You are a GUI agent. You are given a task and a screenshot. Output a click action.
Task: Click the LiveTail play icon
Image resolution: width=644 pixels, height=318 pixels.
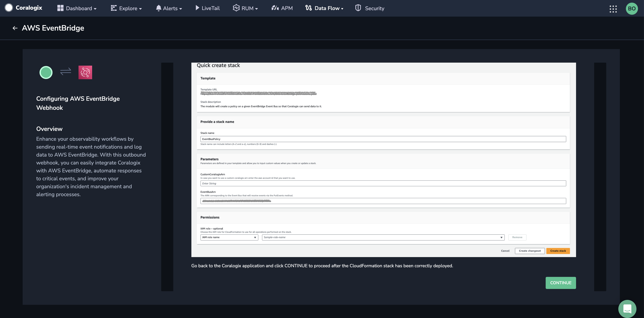[x=197, y=8]
